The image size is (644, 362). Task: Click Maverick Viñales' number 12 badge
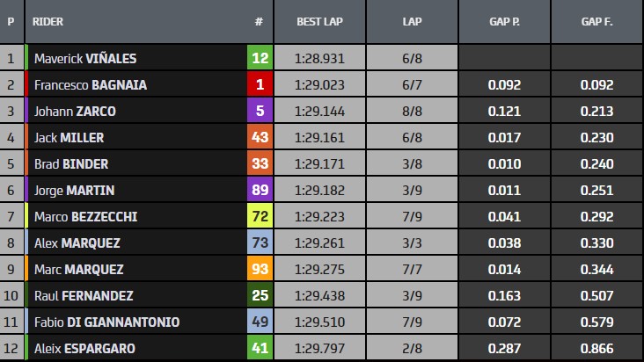[260, 59]
